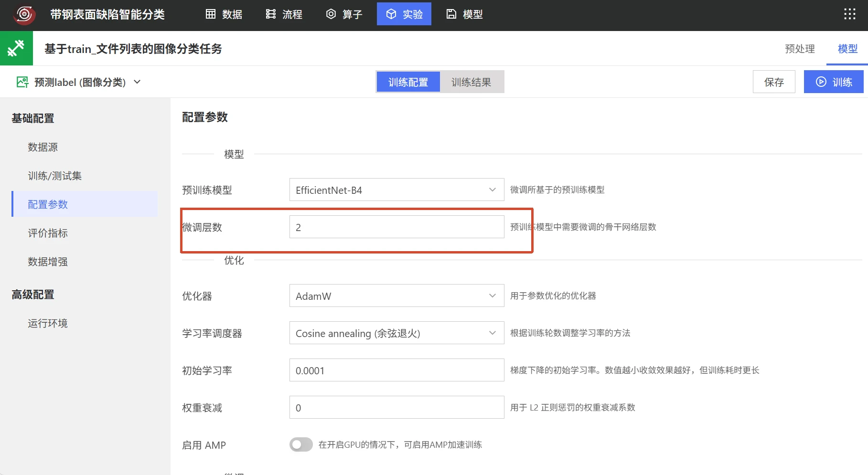The width and height of the screenshot is (868, 475).
Task: Go to 评价指标 in the sidebar
Action: click(48, 233)
